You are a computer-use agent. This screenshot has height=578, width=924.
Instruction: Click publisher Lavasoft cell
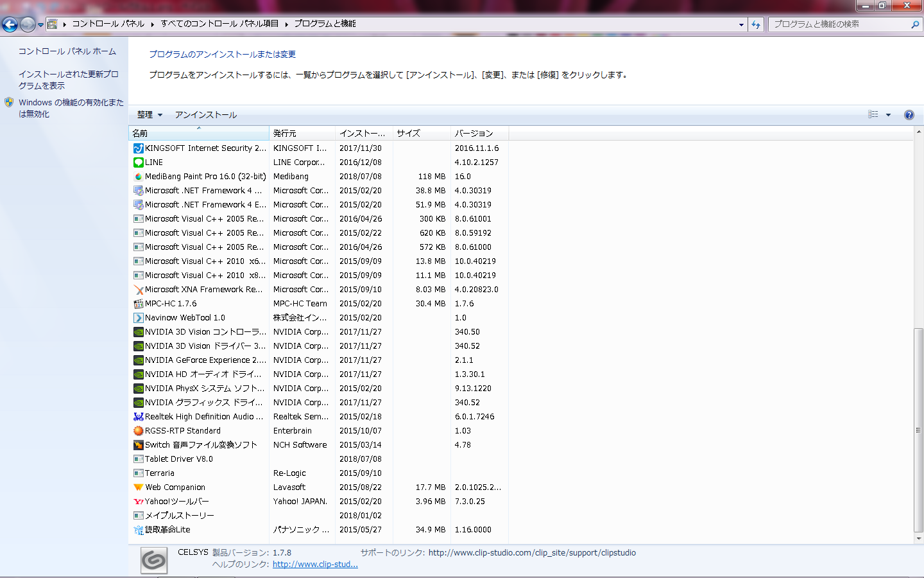tap(289, 487)
